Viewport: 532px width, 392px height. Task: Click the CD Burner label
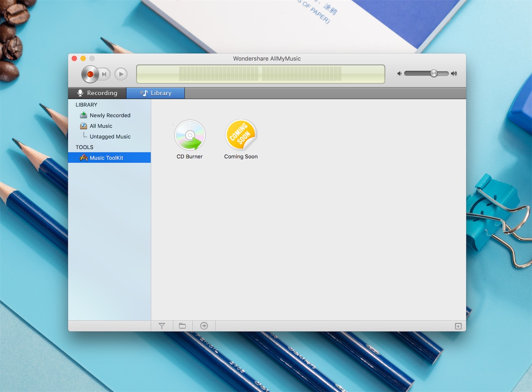coord(190,157)
